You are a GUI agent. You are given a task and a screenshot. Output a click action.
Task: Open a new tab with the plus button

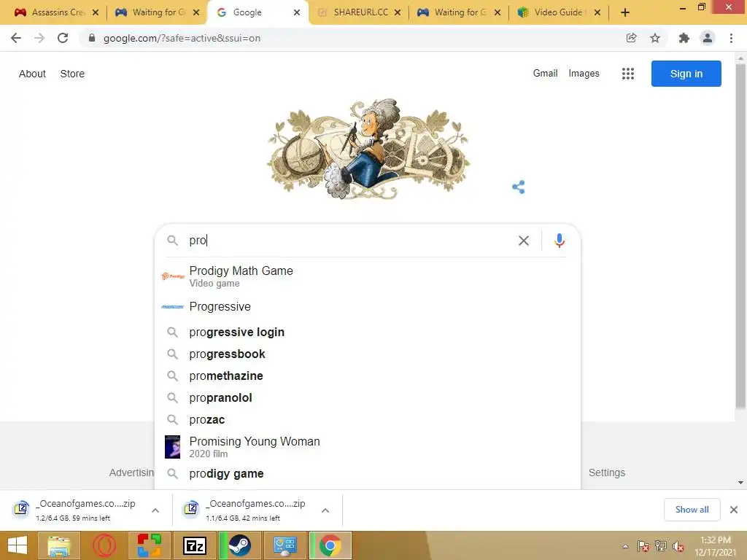(625, 12)
